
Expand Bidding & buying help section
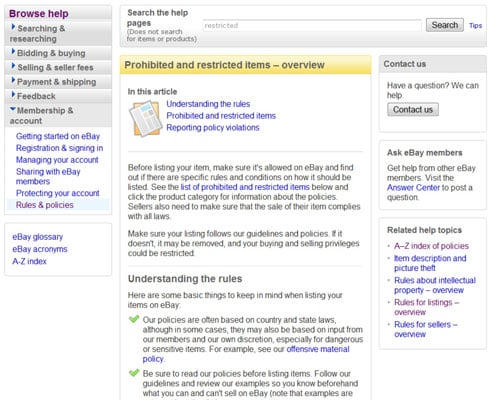58,53
